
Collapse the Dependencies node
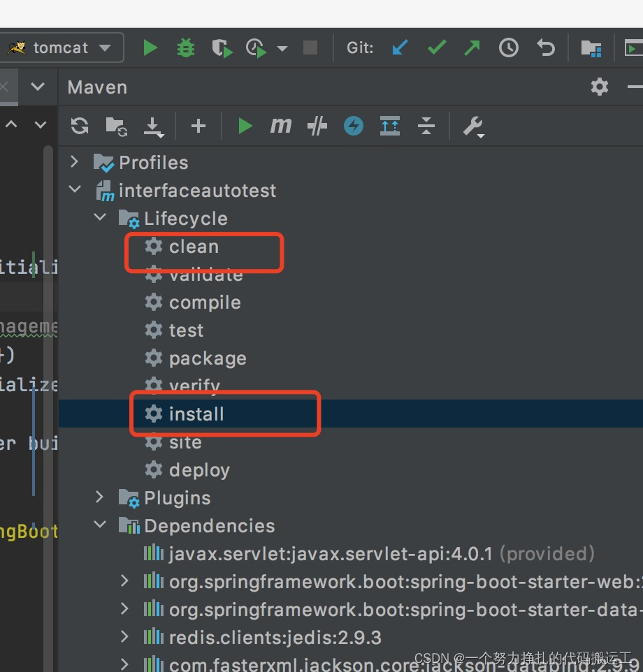click(x=100, y=524)
